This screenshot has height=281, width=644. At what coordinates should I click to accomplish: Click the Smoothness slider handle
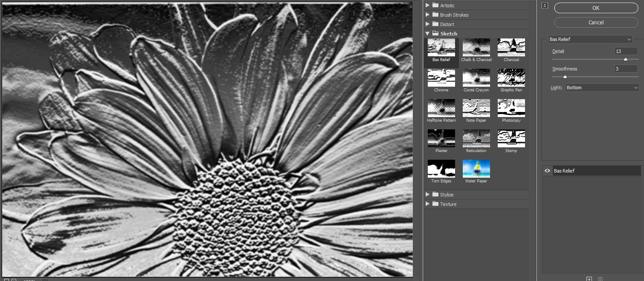(x=565, y=77)
